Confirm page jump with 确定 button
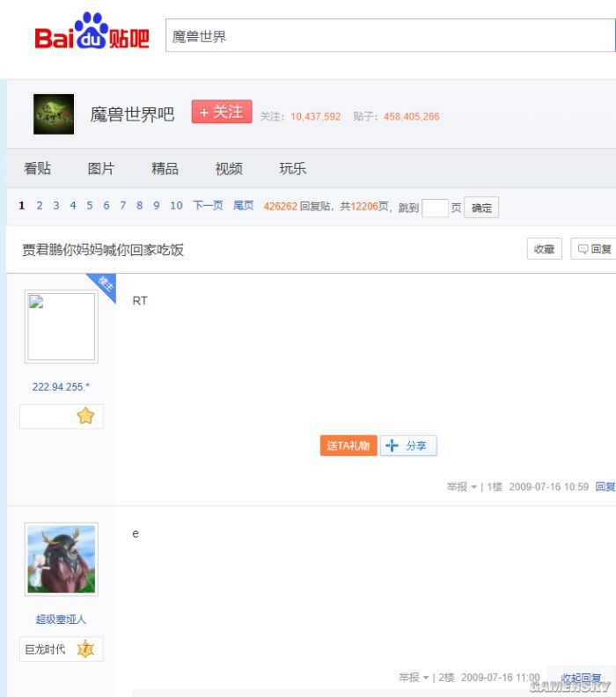The width and height of the screenshot is (616, 697). pyautogui.click(x=481, y=208)
